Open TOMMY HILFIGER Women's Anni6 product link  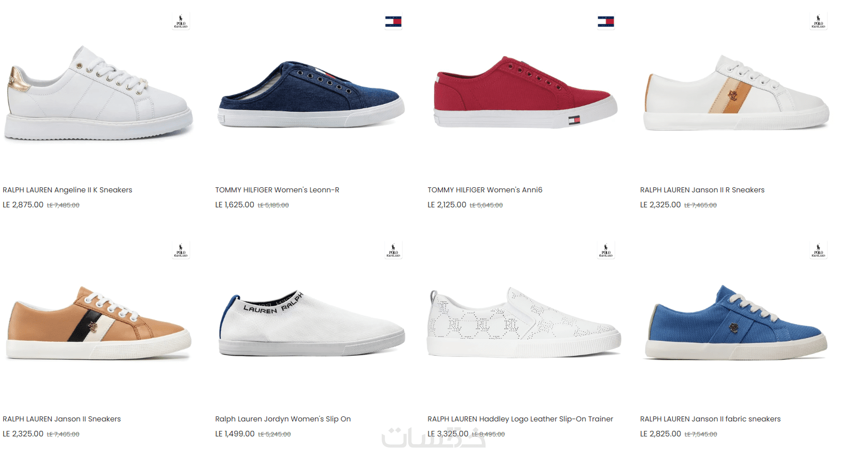(485, 190)
